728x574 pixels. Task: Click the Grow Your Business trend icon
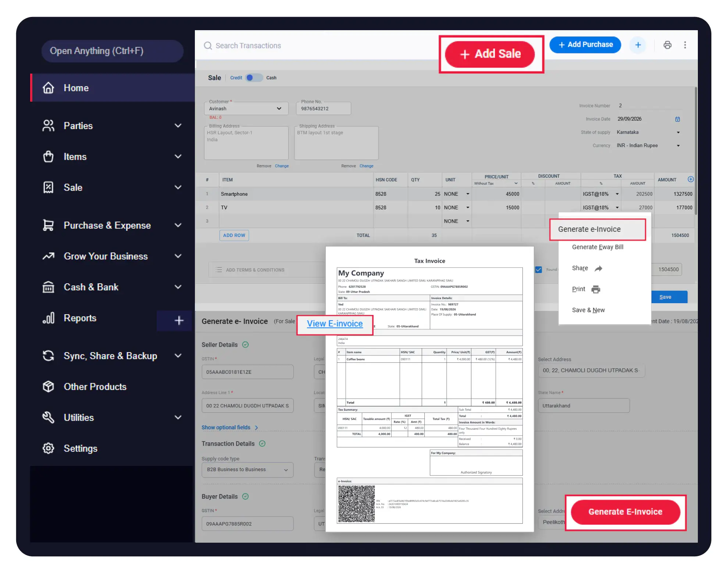click(x=49, y=256)
